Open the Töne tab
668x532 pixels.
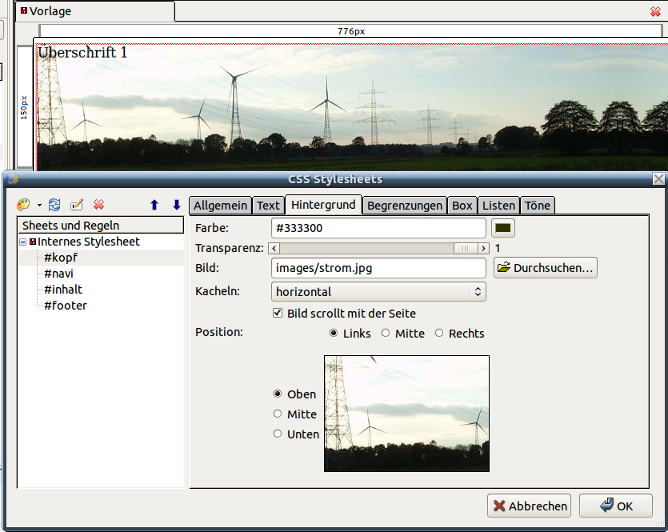(x=538, y=205)
